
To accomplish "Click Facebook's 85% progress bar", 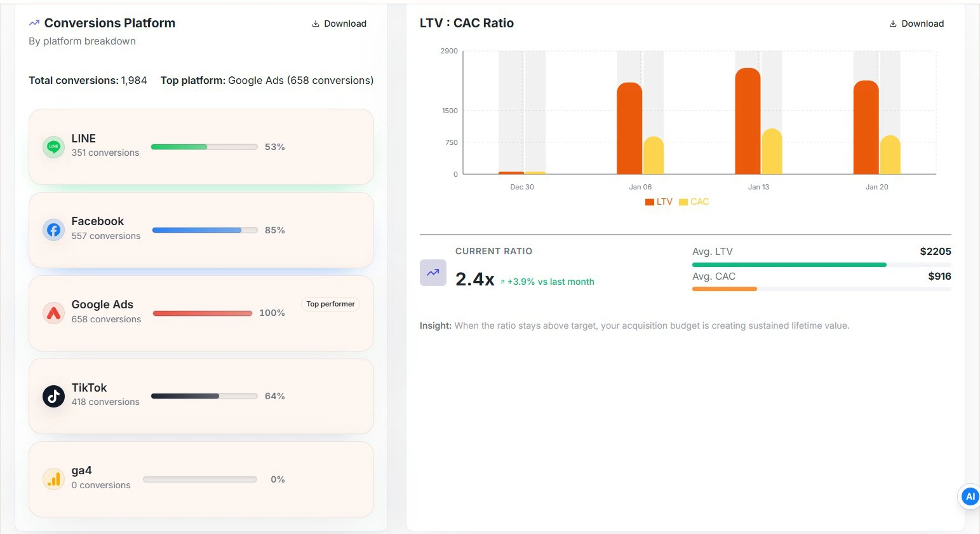I will (x=205, y=230).
